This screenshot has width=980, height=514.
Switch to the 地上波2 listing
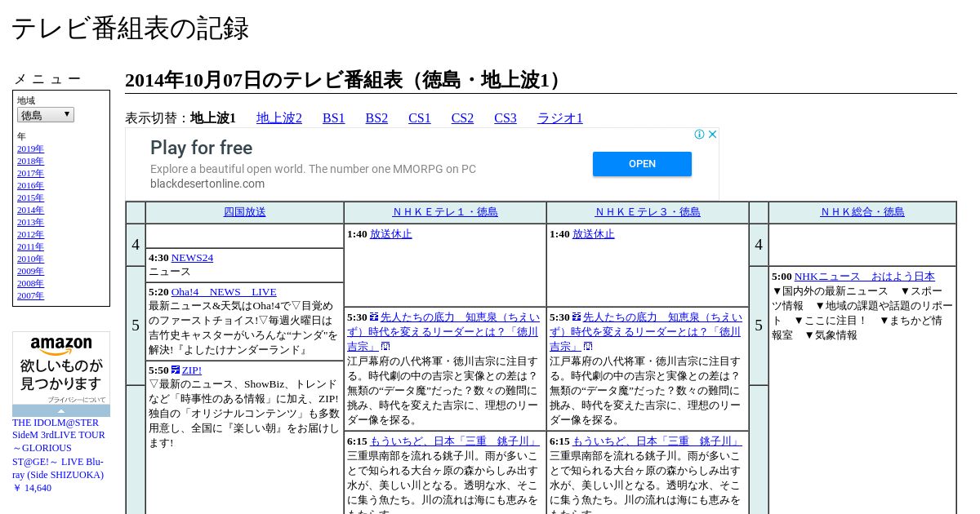[x=279, y=118]
